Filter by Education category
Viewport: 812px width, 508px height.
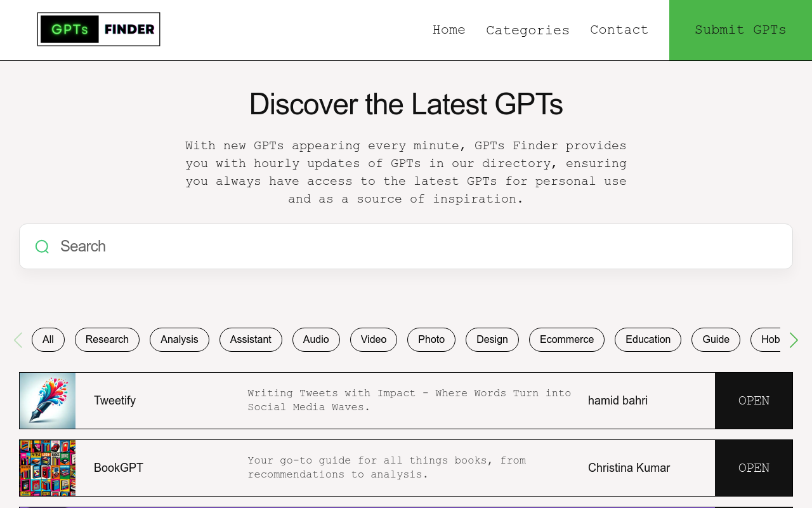tap(648, 340)
